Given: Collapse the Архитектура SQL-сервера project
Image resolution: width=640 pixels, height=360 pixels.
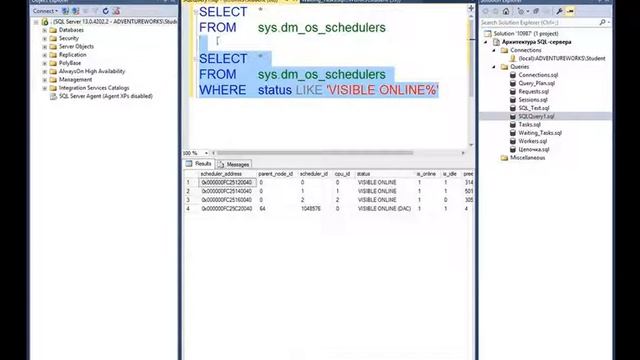Looking at the screenshot, I should (x=486, y=42).
